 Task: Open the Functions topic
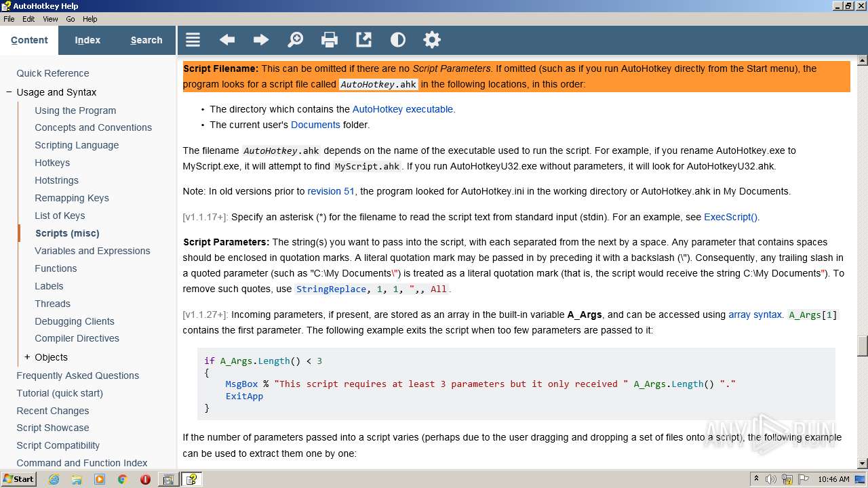[56, 268]
